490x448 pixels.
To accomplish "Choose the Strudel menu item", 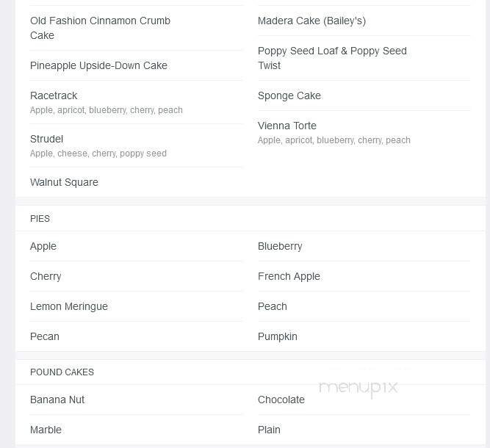I will [x=47, y=139].
